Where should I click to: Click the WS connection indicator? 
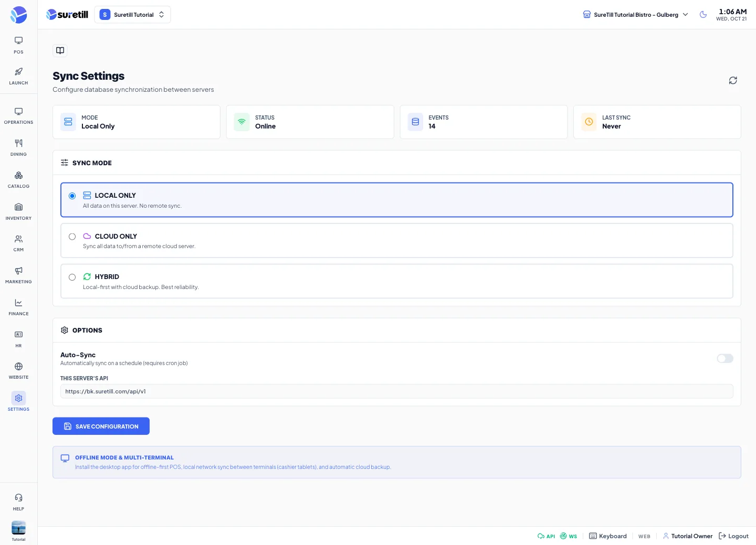tap(568, 536)
